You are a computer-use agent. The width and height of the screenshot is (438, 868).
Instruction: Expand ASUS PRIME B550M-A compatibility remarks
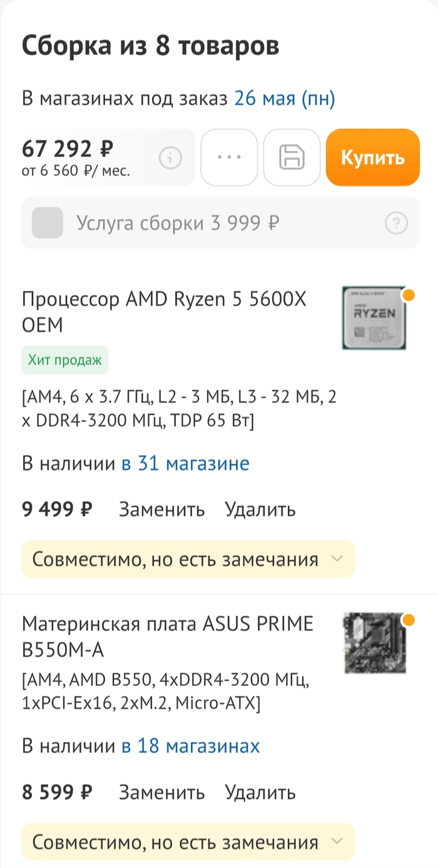(188, 842)
